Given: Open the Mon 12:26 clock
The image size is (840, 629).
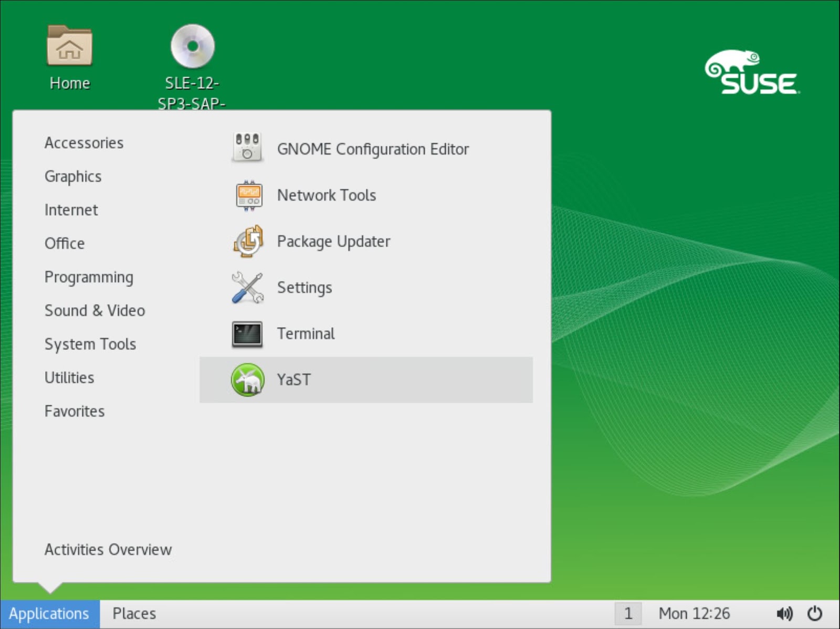Looking at the screenshot, I should coord(694,614).
